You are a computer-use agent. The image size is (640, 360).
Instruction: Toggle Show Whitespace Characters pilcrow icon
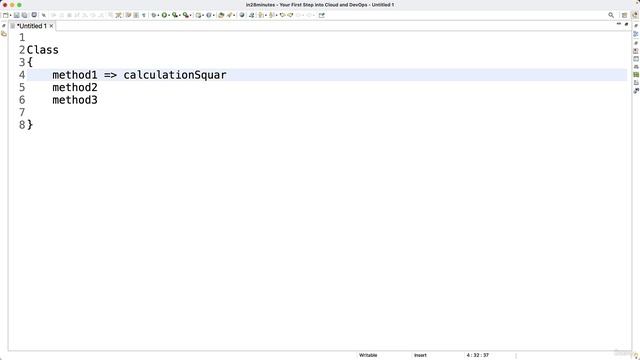[x=144, y=15]
